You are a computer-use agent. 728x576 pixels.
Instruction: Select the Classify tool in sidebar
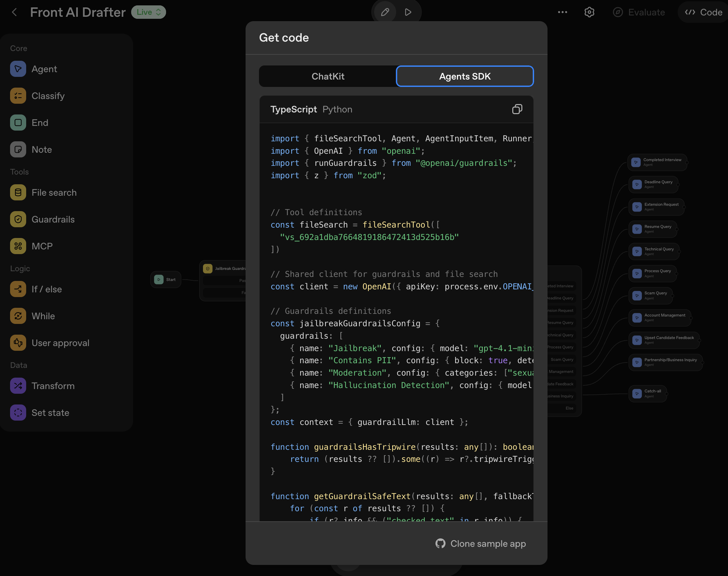coord(48,96)
